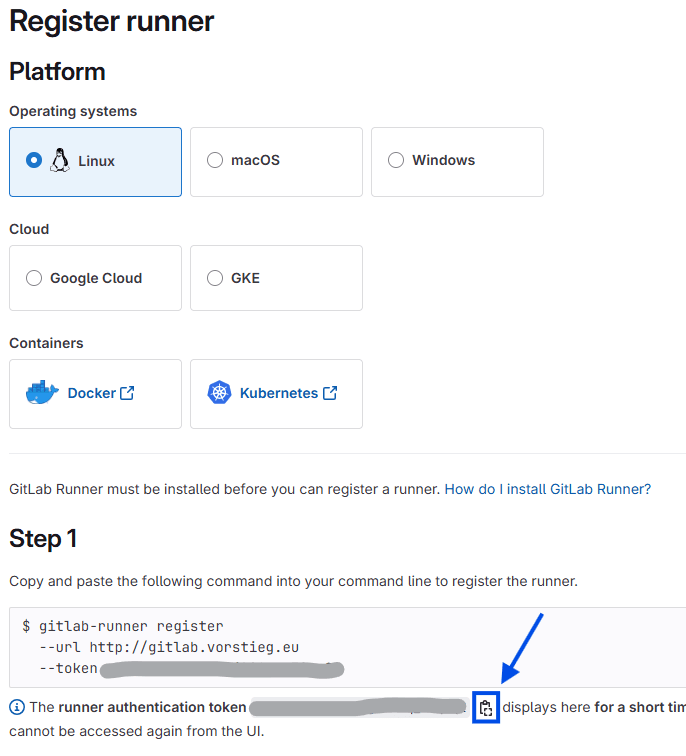Click the 'Step 1' heading
The image size is (686, 756).
click(43, 539)
